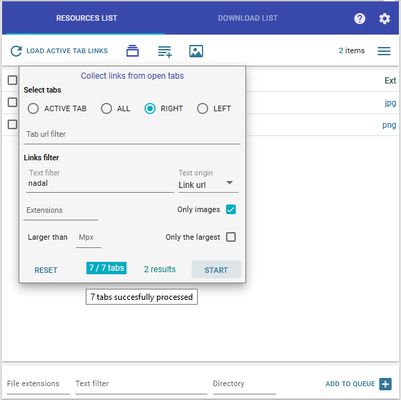This screenshot has width=401, height=400.
Task: Click the Text filter field containing nadal
Action: click(100, 183)
